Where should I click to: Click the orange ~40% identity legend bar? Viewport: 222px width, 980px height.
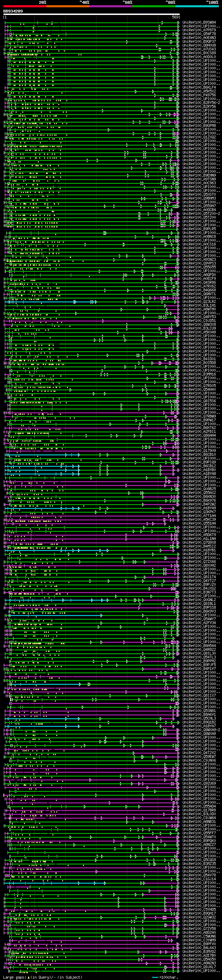(68, 6)
